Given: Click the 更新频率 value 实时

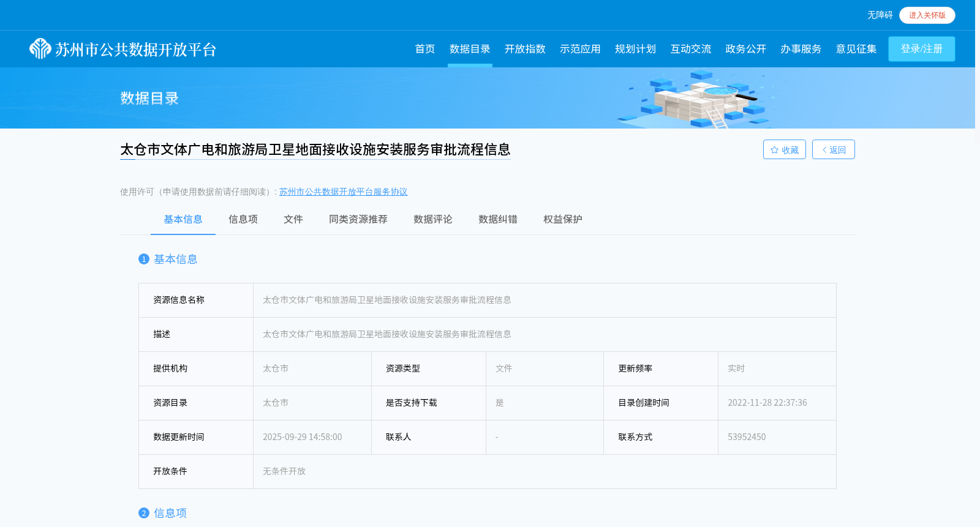Looking at the screenshot, I should (x=736, y=368).
